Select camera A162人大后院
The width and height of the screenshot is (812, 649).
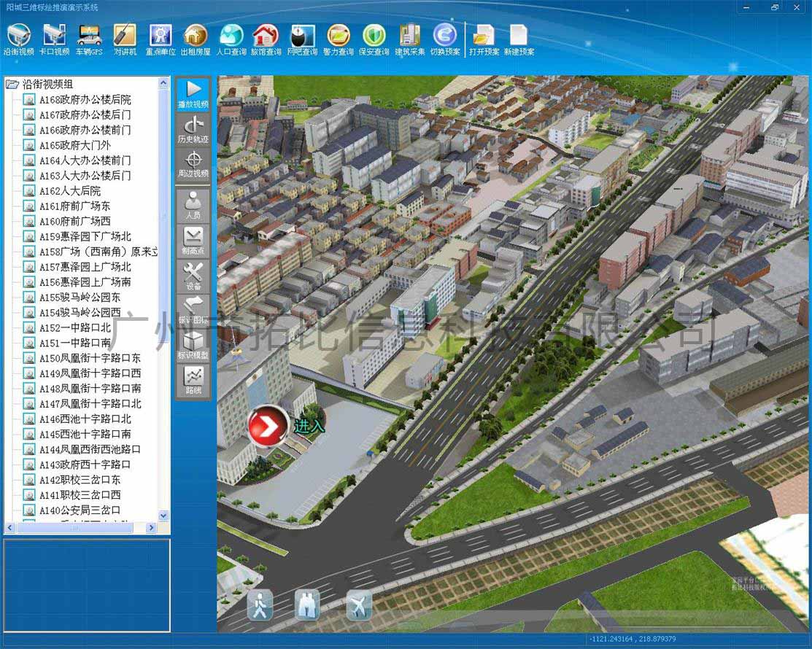pyautogui.click(x=70, y=190)
